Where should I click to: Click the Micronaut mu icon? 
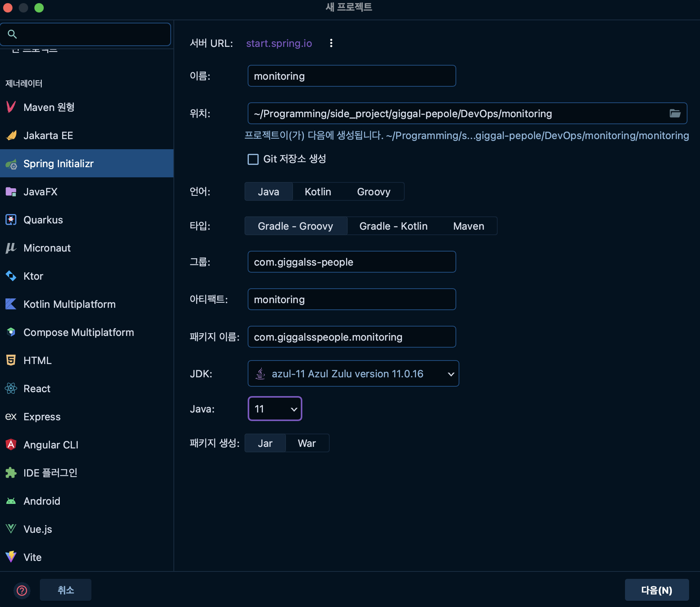(x=11, y=248)
